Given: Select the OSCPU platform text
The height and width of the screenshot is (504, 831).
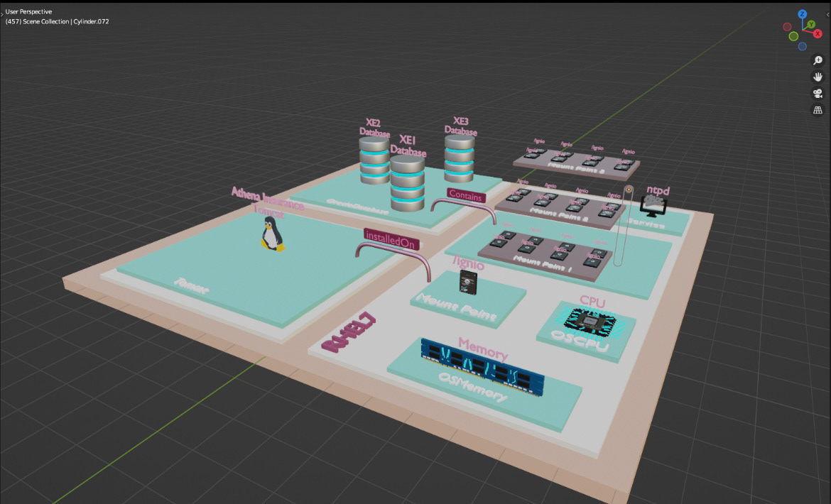Looking at the screenshot, I should [580, 341].
